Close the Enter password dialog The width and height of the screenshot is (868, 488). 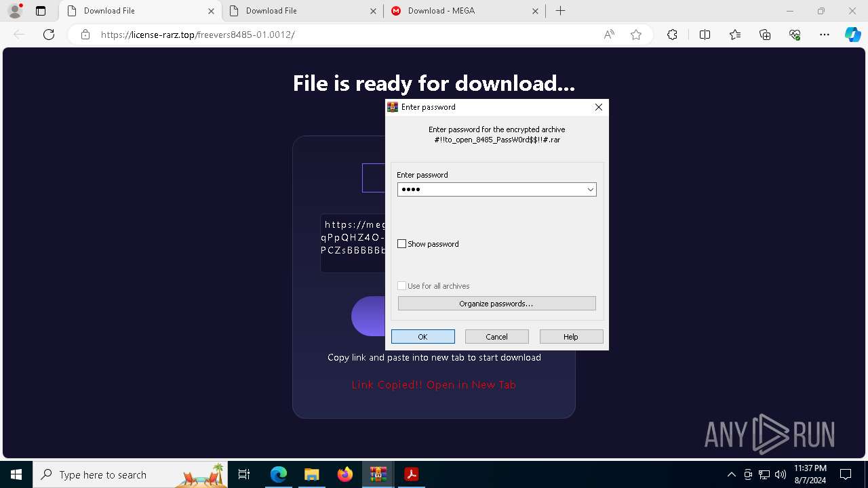[598, 107]
